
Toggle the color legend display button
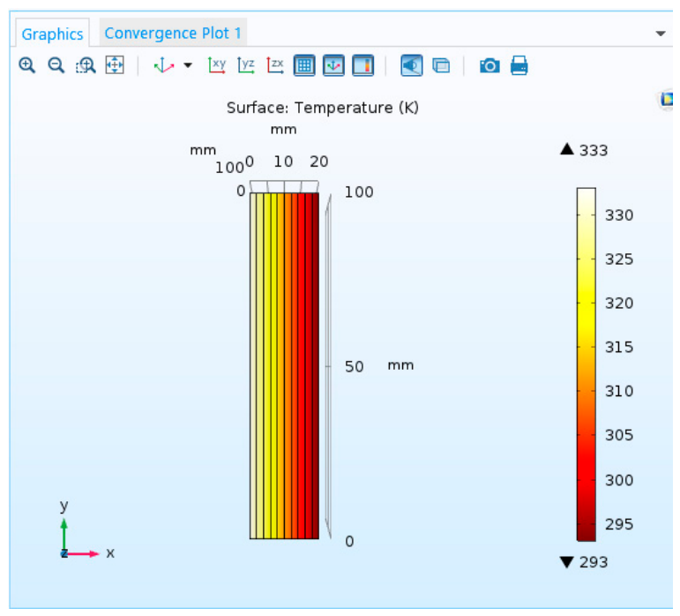[363, 65]
